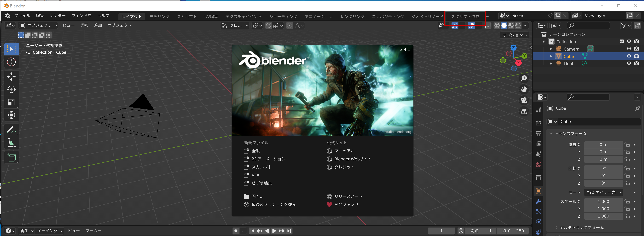Open the object mode dropdown
Viewport: 644px width, 236px height.
(38, 25)
